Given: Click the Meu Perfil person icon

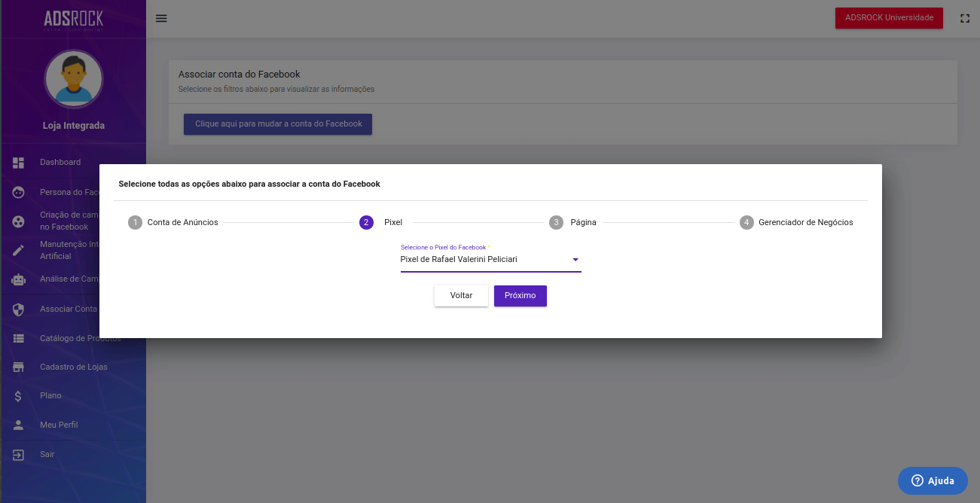Looking at the screenshot, I should 19,425.
